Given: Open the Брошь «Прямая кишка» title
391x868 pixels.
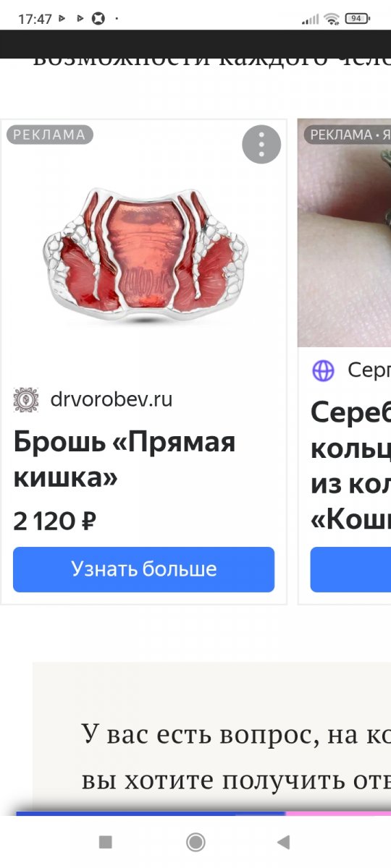Looking at the screenshot, I should (125, 459).
